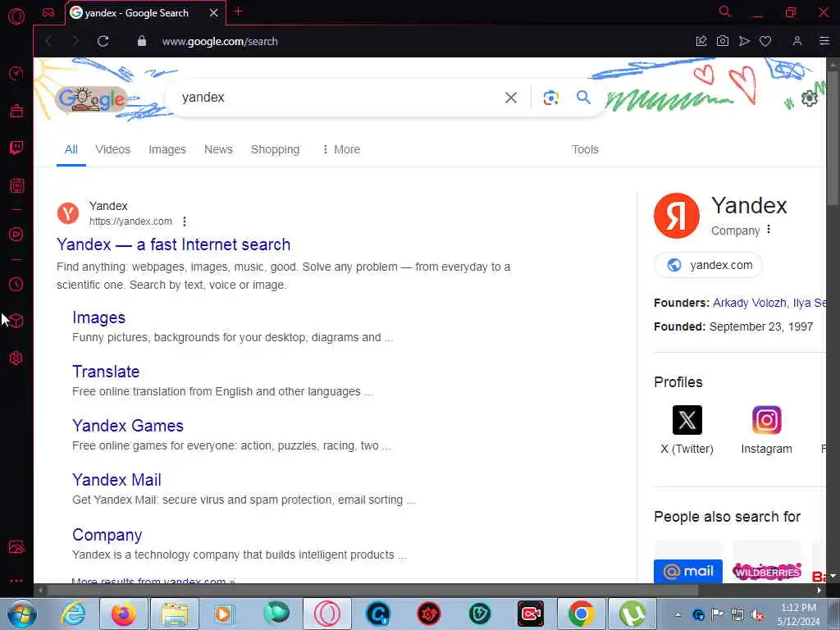Open 'Yandex — a fast Internet search' result

coord(174,244)
